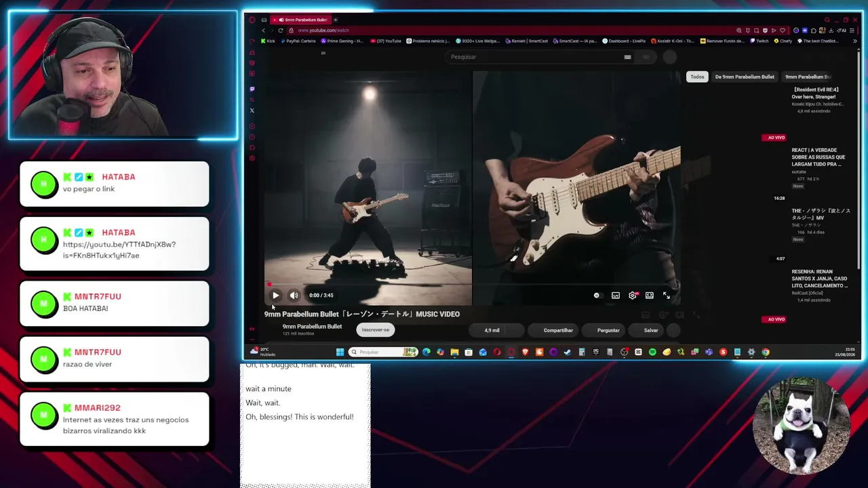
Task: Open the 9mm Parabellum Bullet channel name
Action: 312,327
